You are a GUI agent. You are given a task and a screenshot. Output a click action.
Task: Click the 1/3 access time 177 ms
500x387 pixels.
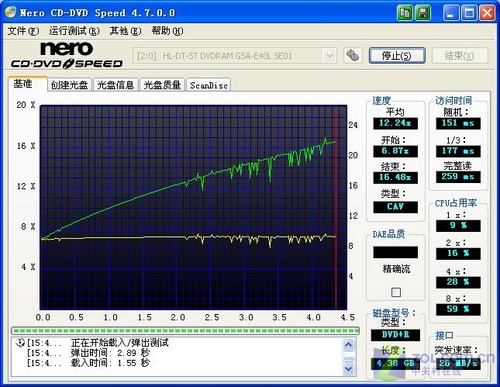click(x=458, y=151)
